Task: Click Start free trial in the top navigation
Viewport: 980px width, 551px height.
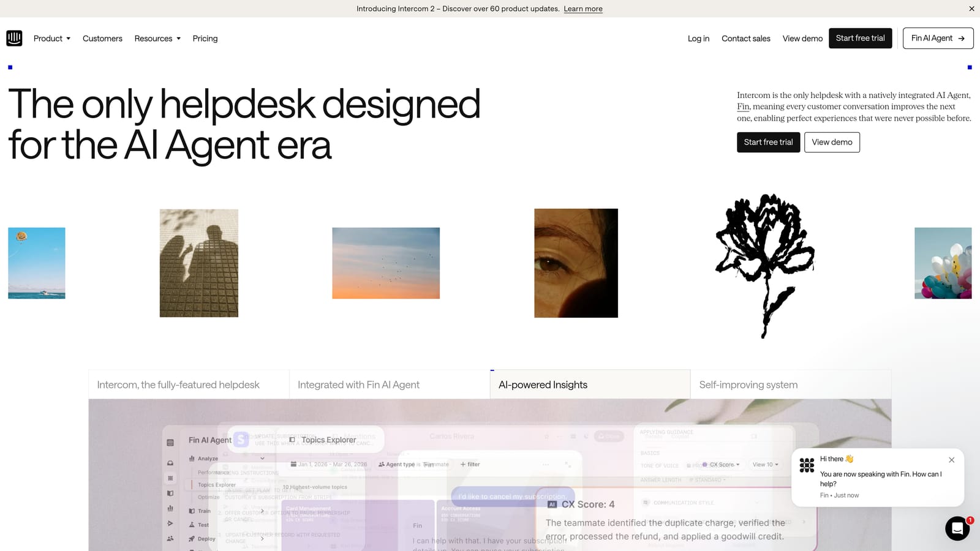Action: pos(860,38)
